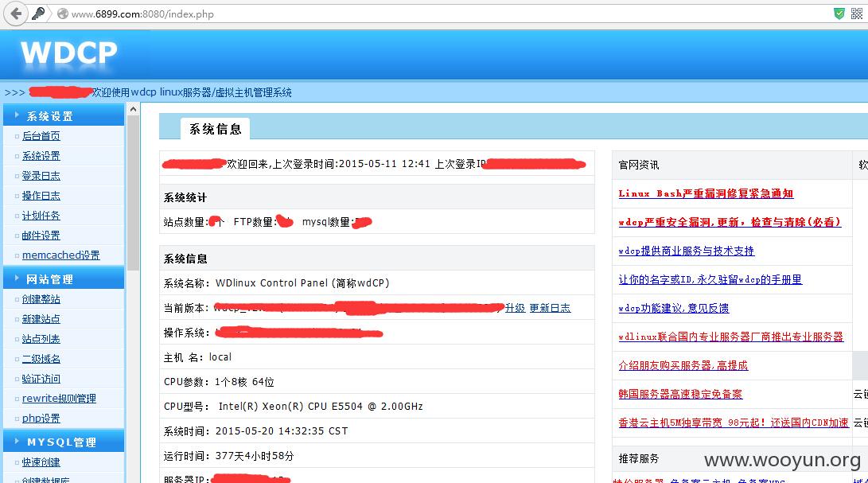
Task: Open 快速创建 under MYSQL管理
Action: point(41,462)
